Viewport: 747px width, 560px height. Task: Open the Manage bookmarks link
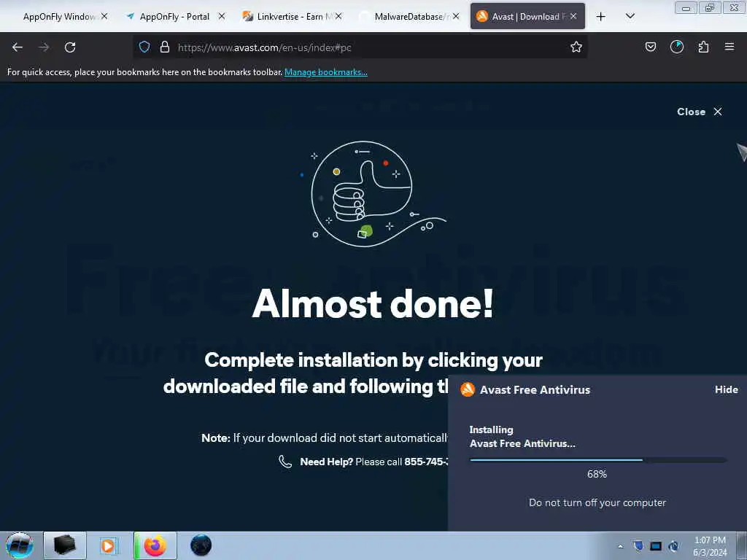click(326, 72)
